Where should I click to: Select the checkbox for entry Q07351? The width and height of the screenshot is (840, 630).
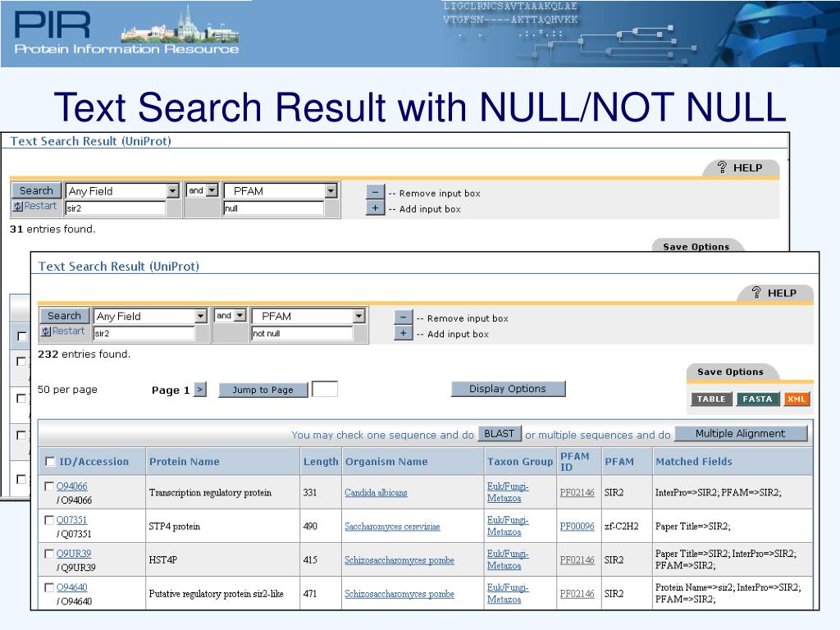pos(49,520)
